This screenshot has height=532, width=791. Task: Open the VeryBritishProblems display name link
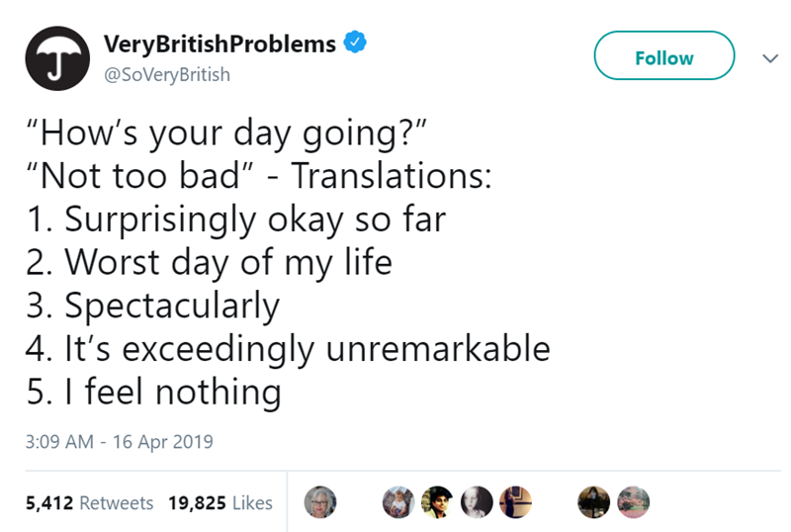[220, 44]
